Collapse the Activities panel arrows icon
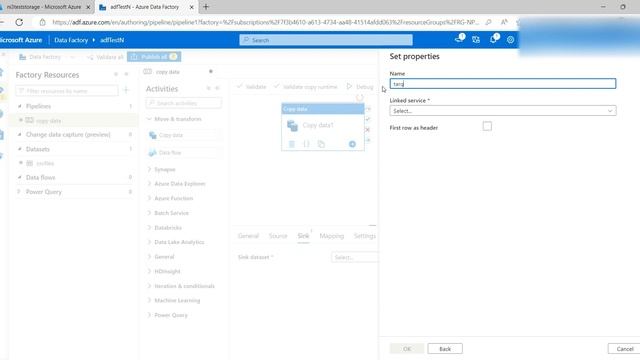The width and height of the screenshot is (640, 360). pos(208,88)
